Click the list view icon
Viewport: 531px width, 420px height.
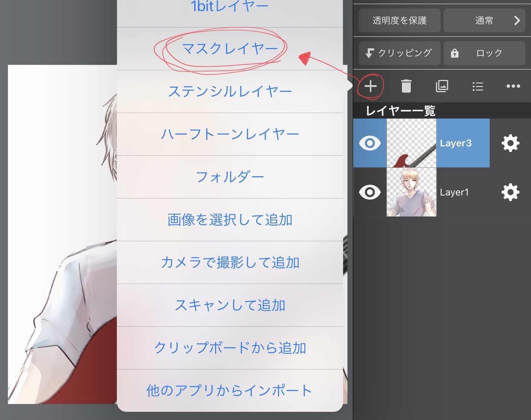tap(477, 87)
